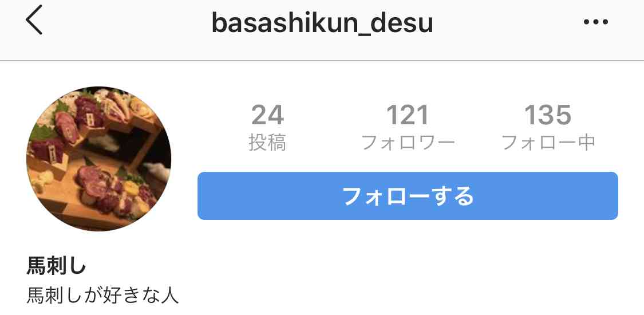Click blank area right of the bio

coord(410,296)
